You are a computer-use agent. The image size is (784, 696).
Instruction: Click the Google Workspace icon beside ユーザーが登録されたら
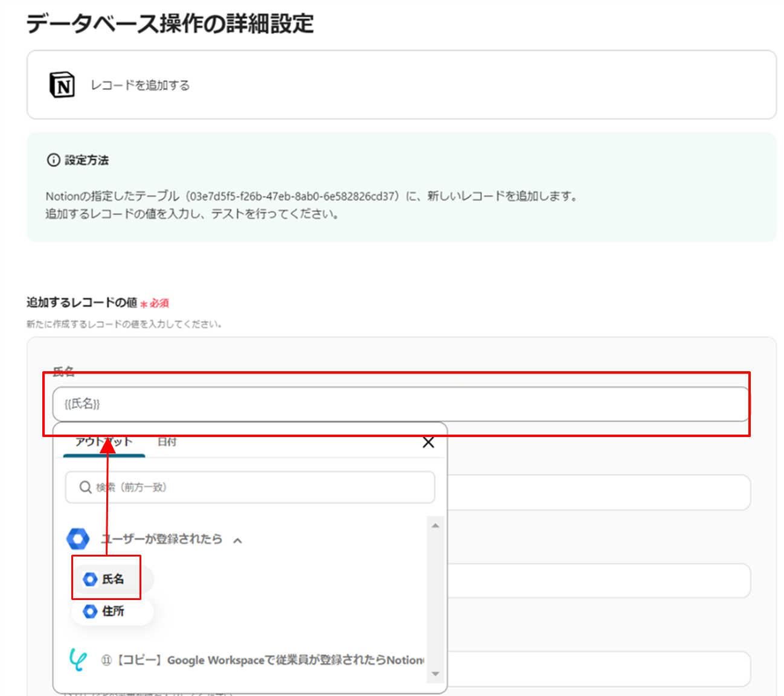pyautogui.click(x=78, y=539)
